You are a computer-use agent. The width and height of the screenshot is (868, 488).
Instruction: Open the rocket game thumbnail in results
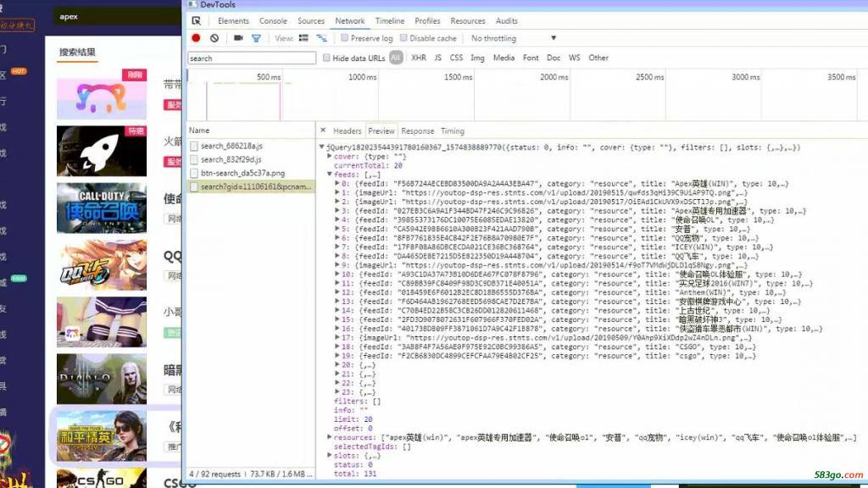[102, 151]
